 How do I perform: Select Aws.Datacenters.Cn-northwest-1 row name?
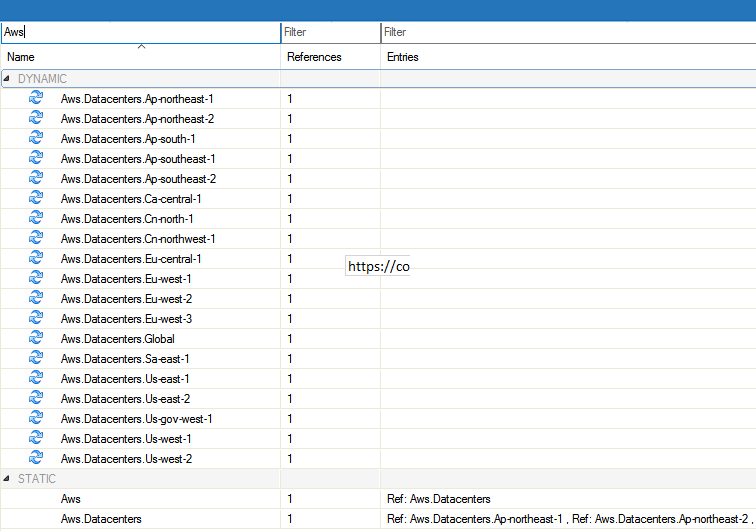click(138, 239)
